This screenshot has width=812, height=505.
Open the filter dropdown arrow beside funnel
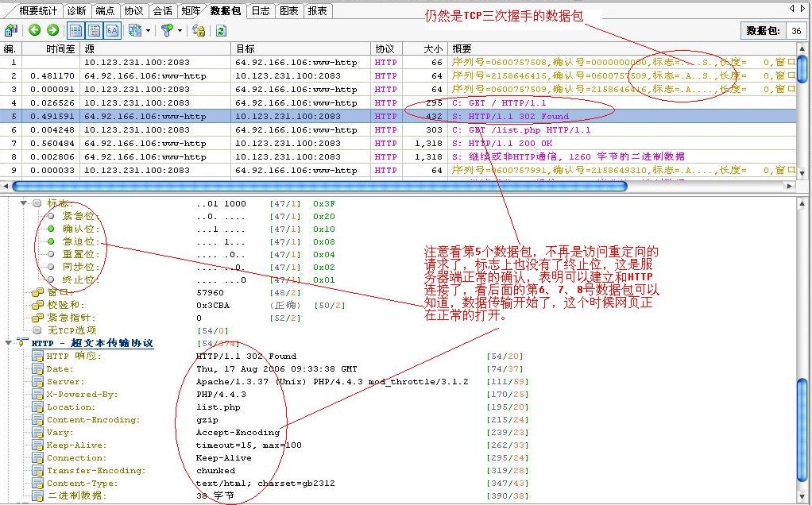tap(180, 30)
